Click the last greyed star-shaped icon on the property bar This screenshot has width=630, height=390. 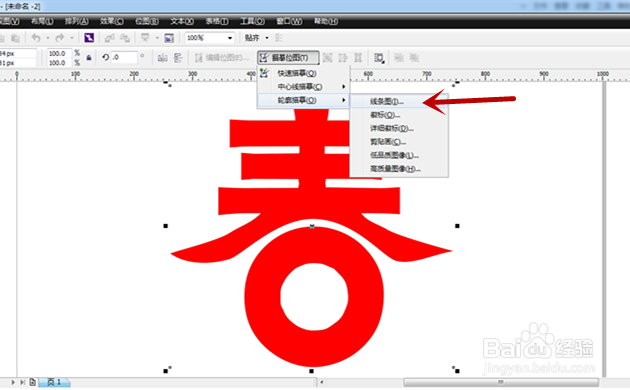coord(414,58)
